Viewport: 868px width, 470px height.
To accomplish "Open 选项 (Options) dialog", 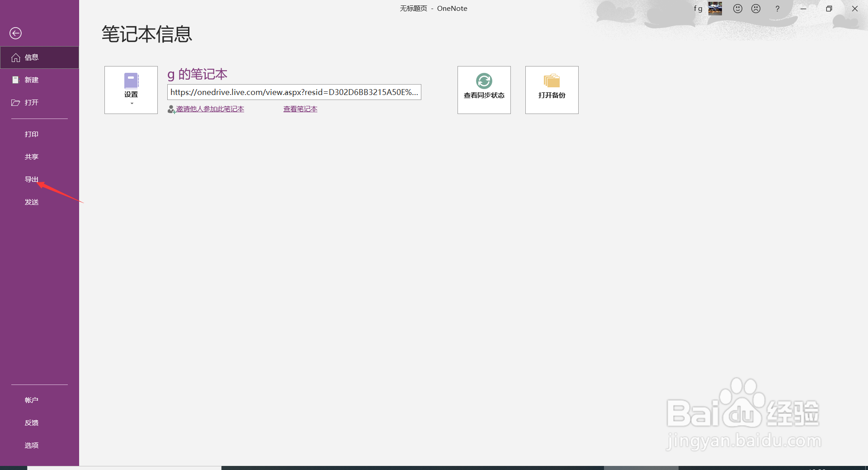I will [39, 446].
